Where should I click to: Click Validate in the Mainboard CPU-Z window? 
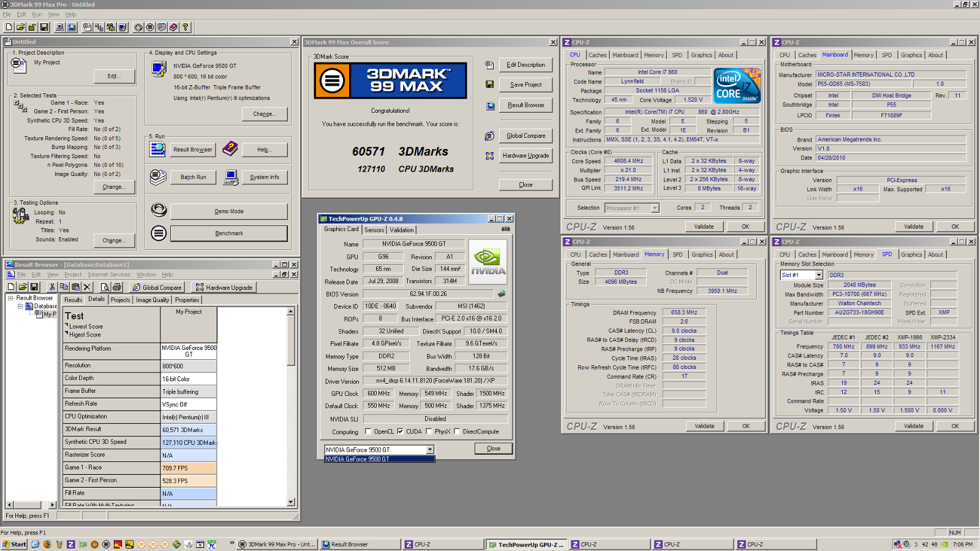[x=914, y=227]
